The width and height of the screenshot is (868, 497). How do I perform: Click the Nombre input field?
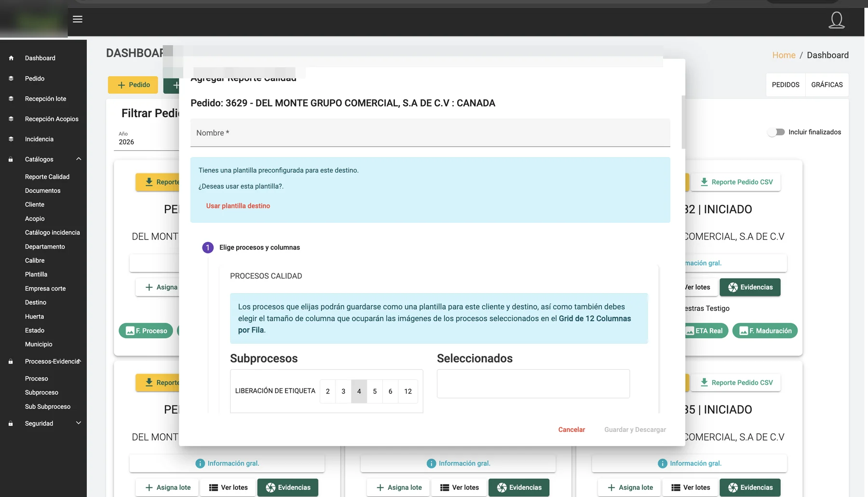click(x=430, y=133)
